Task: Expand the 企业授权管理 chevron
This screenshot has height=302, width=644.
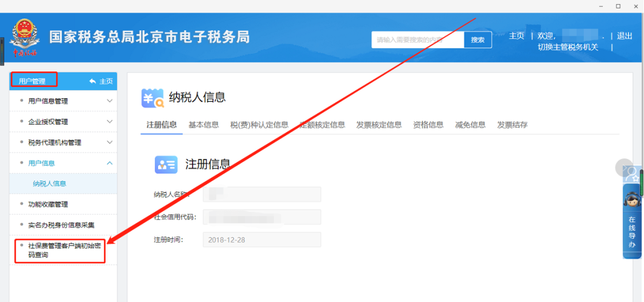Action: tap(110, 122)
